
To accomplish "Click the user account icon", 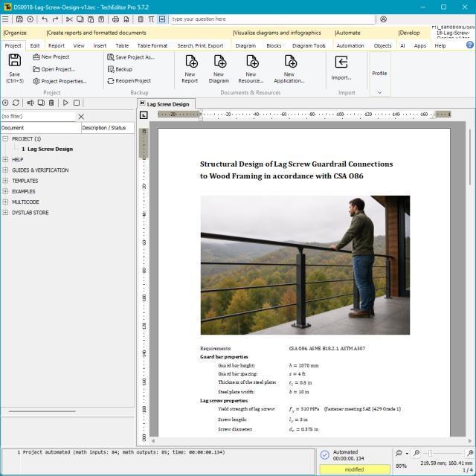I will 384,19.
